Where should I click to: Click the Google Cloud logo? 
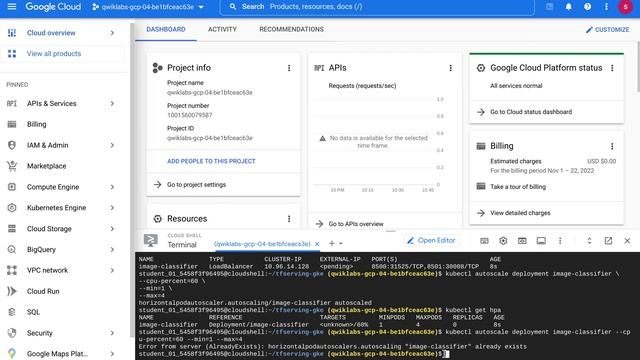[53, 7]
